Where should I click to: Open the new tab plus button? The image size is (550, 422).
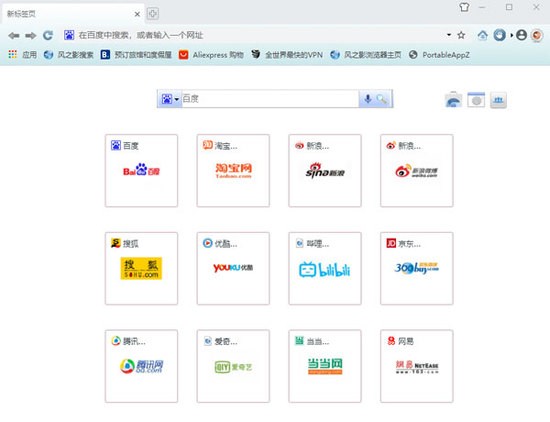(x=153, y=14)
